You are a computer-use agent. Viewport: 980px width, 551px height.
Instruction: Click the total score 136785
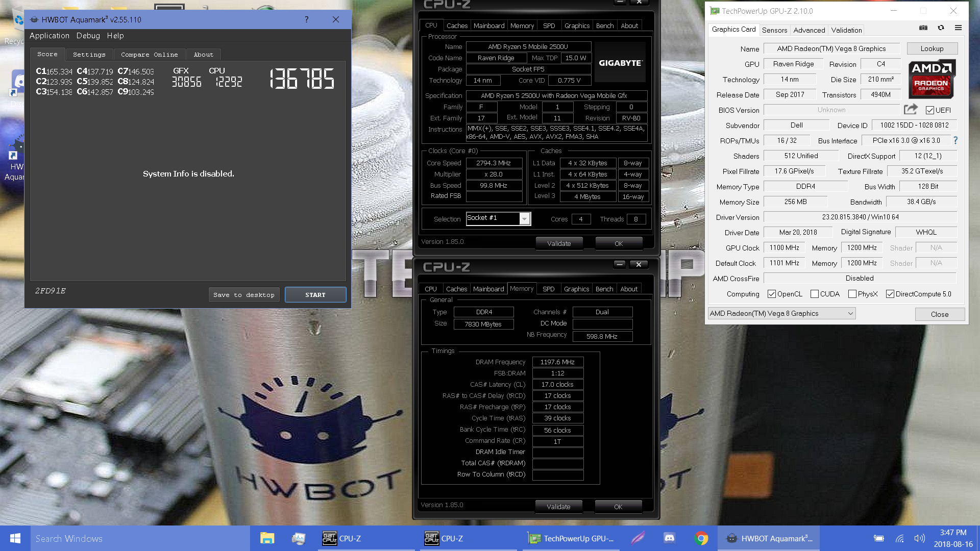point(302,79)
